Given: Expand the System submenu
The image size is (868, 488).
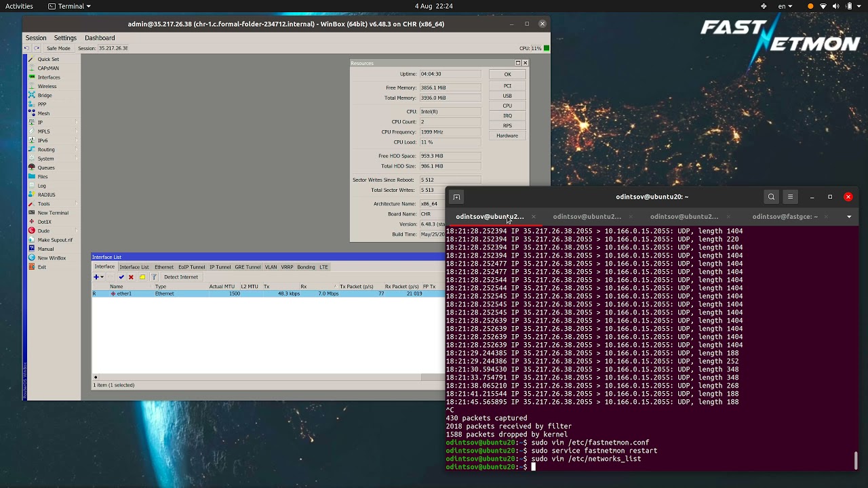Looking at the screenshot, I should [54, 159].
